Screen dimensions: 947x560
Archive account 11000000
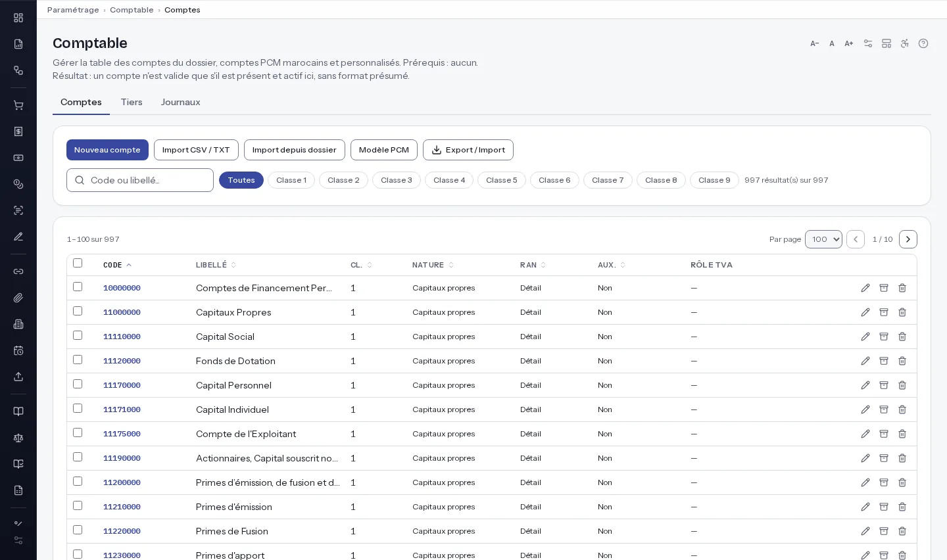pos(884,312)
